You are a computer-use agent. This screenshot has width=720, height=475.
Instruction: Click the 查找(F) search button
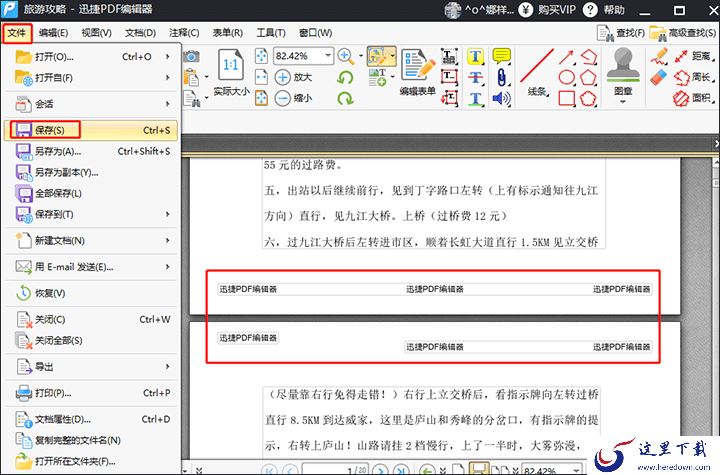[621, 33]
